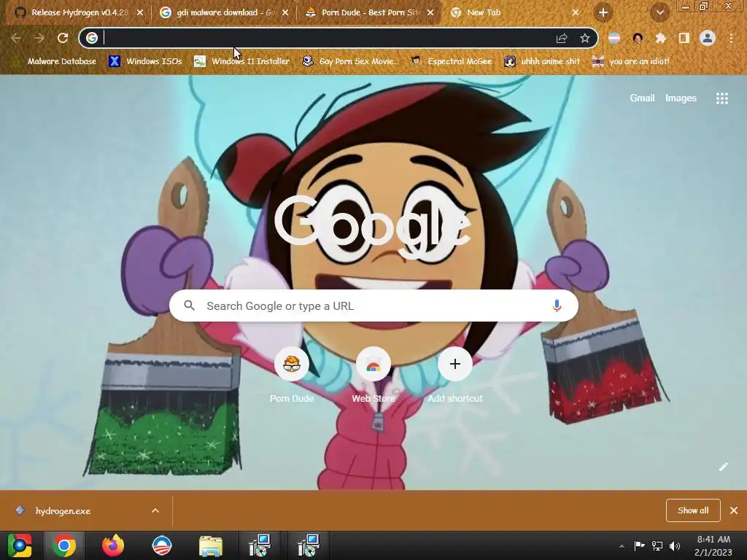The image size is (747, 560).
Task: Click Show all downloads button
Action: [693, 510]
